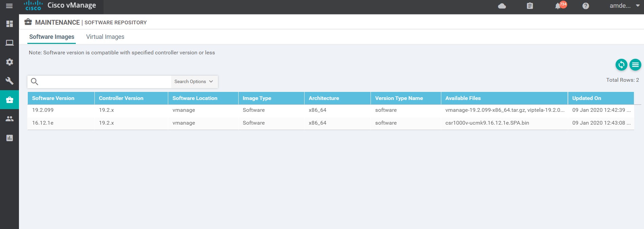
Task: Open the Configuration gear sidebar icon
Action: tap(9, 62)
